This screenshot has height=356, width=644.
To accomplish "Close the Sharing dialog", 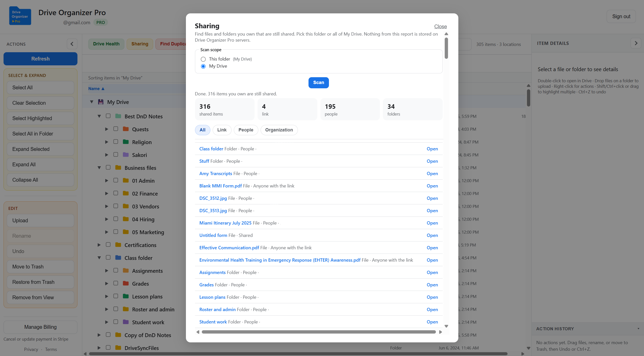I will 440,26.
